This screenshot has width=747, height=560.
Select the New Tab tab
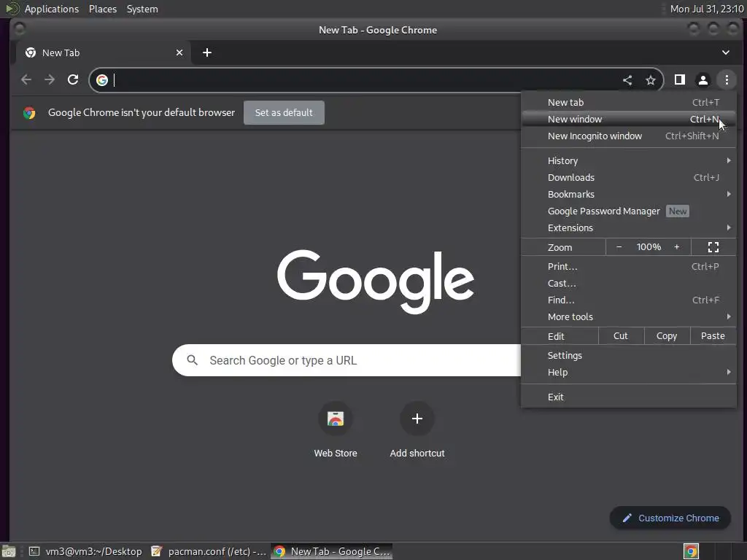(x=102, y=52)
